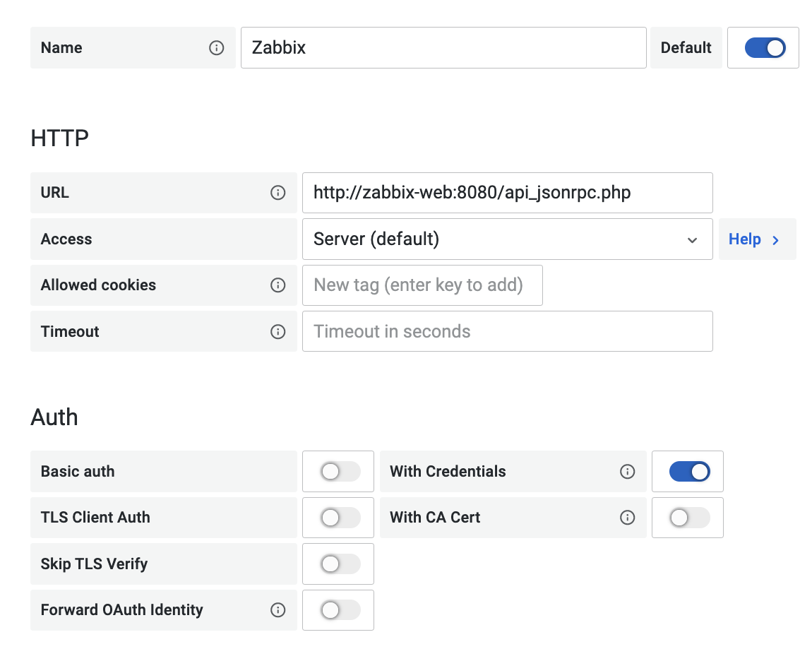Click the Timeout info icon
The height and width of the screenshot is (661, 812).
pyautogui.click(x=278, y=332)
